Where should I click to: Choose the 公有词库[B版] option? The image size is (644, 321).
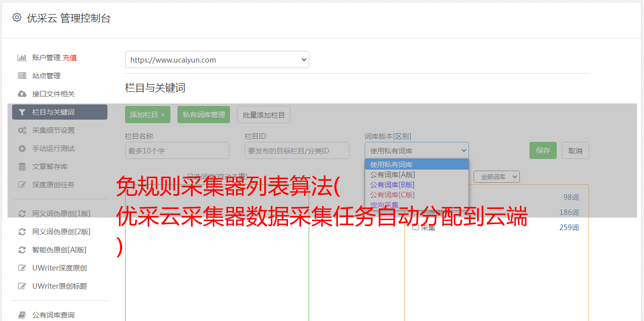click(417, 185)
